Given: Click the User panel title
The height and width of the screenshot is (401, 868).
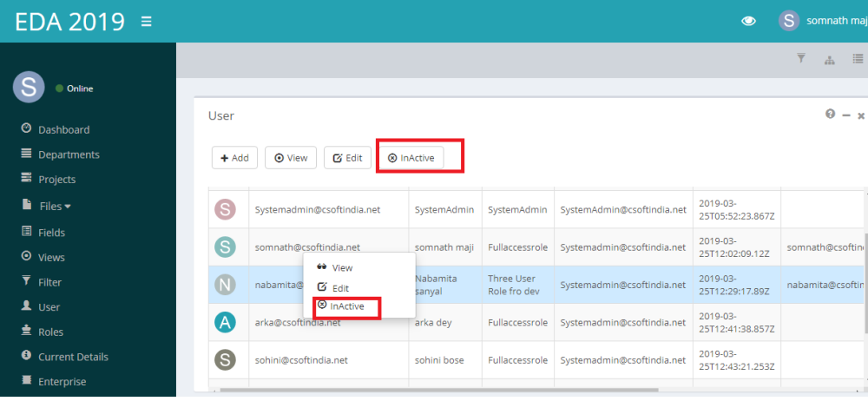Looking at the screenshot, I should (x=220, y=115).
